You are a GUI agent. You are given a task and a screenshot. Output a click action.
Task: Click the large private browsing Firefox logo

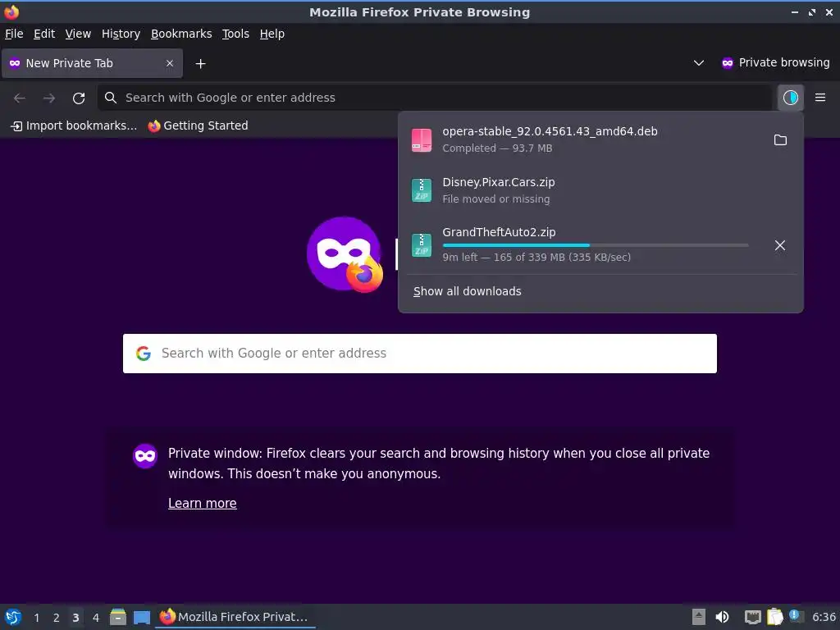click(x=345, y=254)
